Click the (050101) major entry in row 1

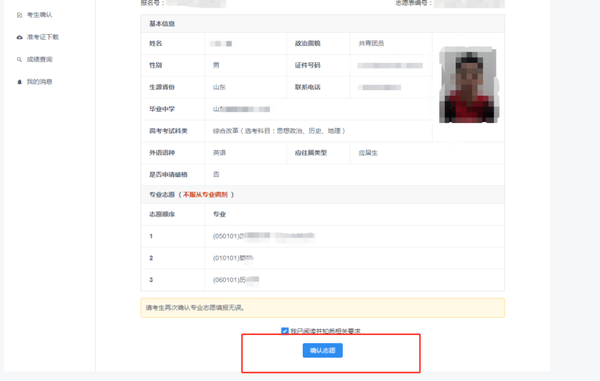click(264, 236)
